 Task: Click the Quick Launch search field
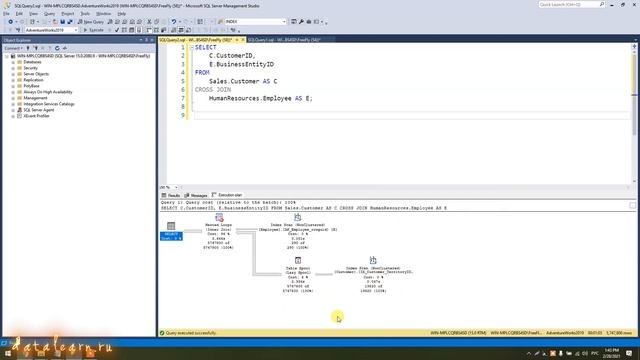[570, 4]
